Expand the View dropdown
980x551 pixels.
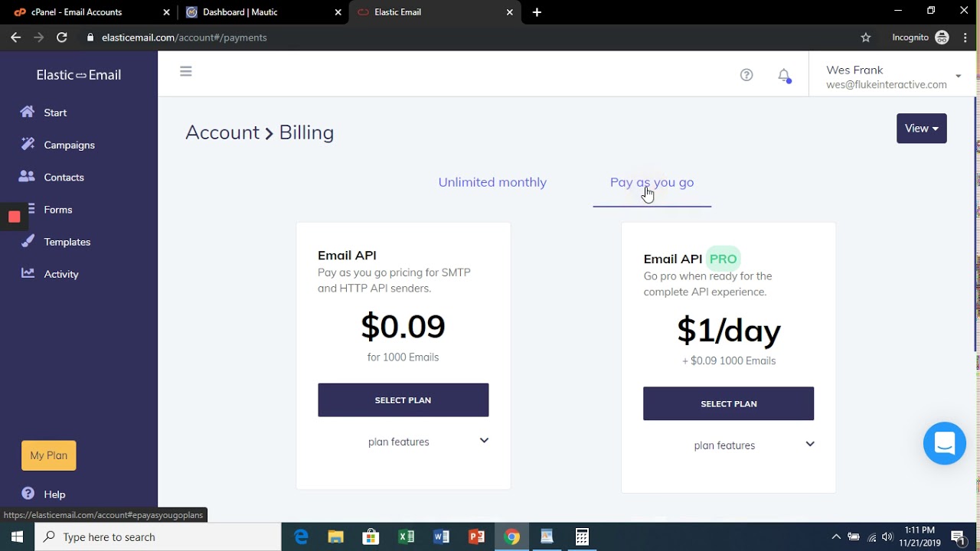(922, 129)
